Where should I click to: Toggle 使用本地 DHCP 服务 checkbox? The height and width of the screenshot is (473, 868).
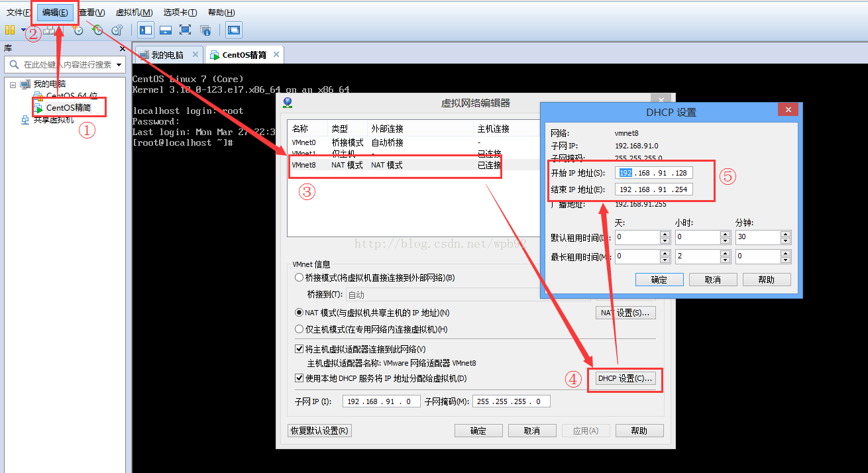tap(299, 378)
